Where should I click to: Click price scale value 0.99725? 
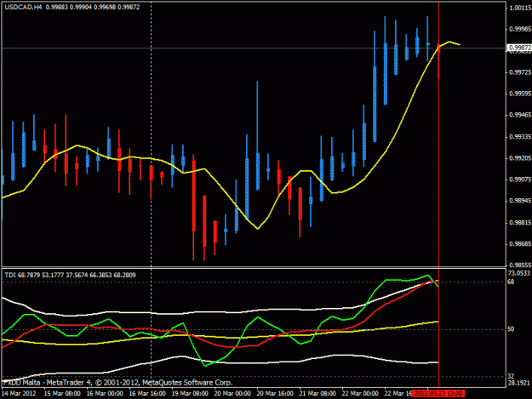point(520,72)
